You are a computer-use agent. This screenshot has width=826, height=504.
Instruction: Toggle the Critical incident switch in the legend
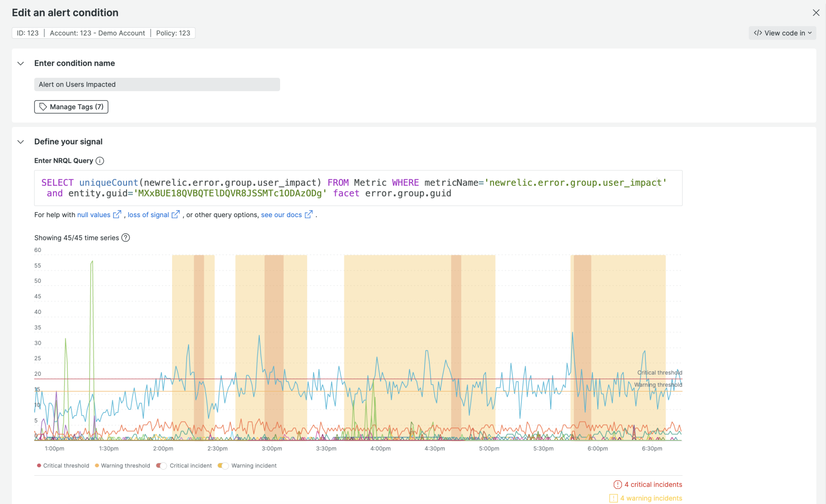point(161,466)
